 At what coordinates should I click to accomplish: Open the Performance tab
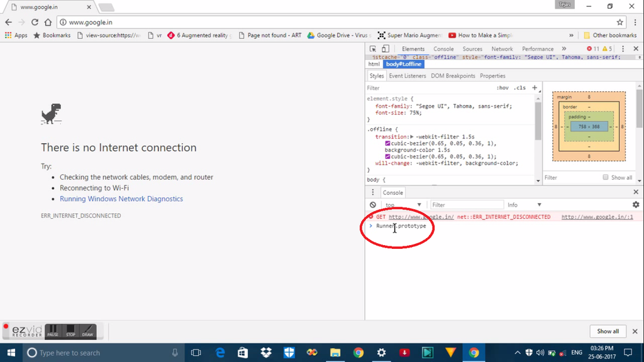pos(538,49)
